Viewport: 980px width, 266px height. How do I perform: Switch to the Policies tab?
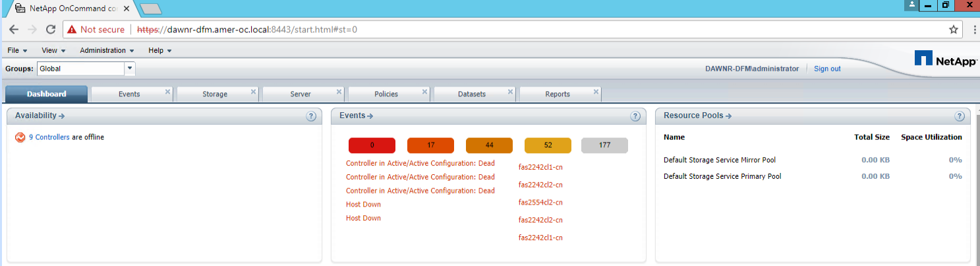click(386, 94)
